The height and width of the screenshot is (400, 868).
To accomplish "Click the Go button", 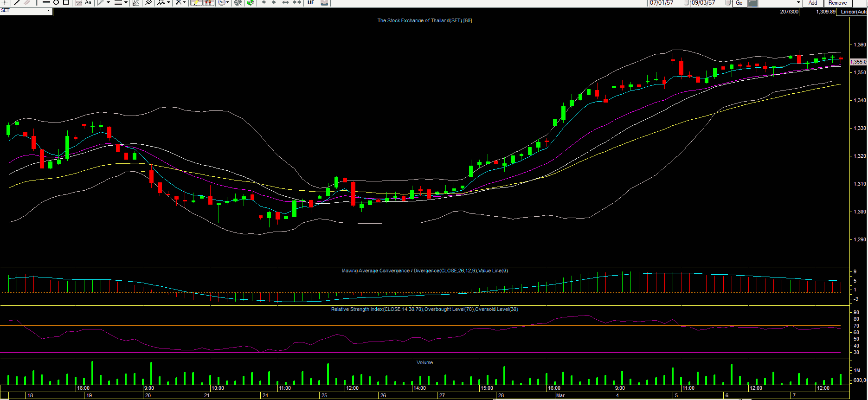I will tap(739, 2).
